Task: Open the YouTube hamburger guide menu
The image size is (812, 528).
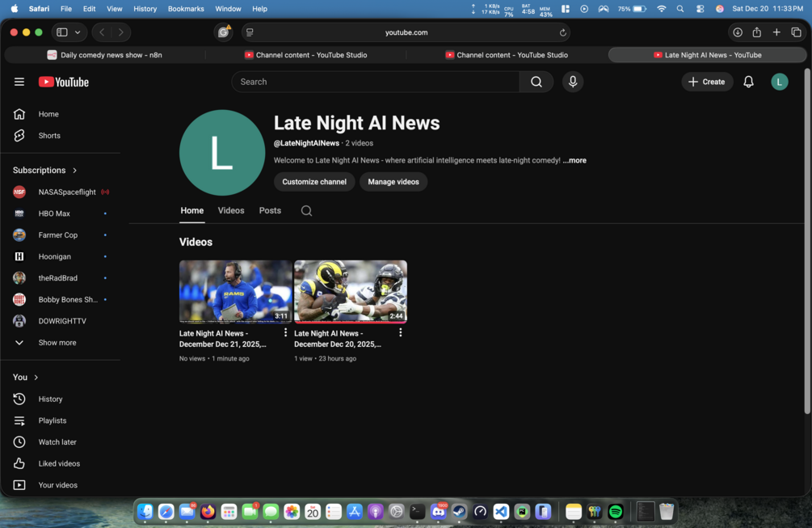Action: coord(19,82)
